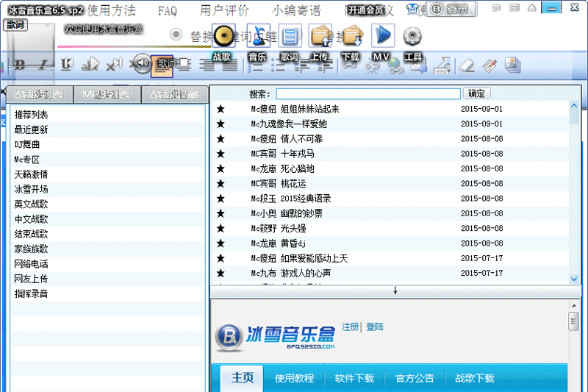Viewport: 588px width, 392px height.
Task: Select DJ舞曲 category
Action: point(27,144)
